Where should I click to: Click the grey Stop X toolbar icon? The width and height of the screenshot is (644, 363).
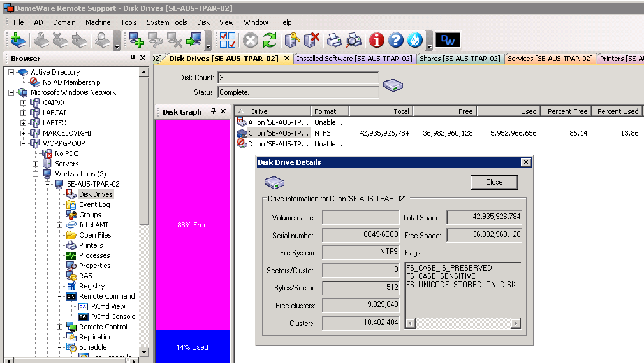(x=250, y=40)
